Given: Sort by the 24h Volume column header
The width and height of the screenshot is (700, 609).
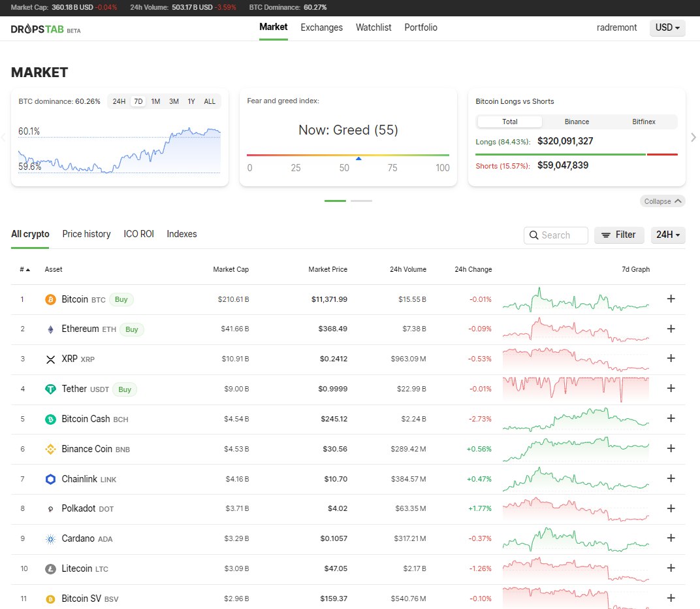Looking at the screenshot, I should click(407, 269).
